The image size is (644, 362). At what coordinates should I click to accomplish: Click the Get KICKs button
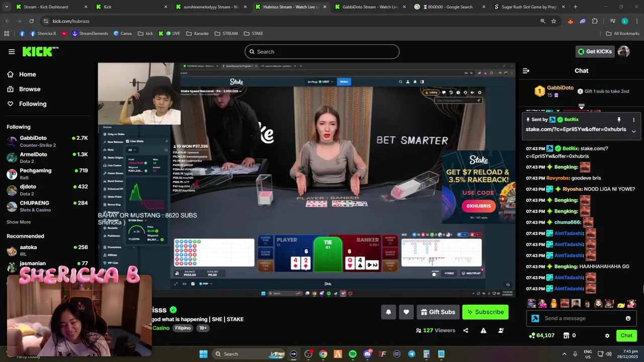coord(595,51)
